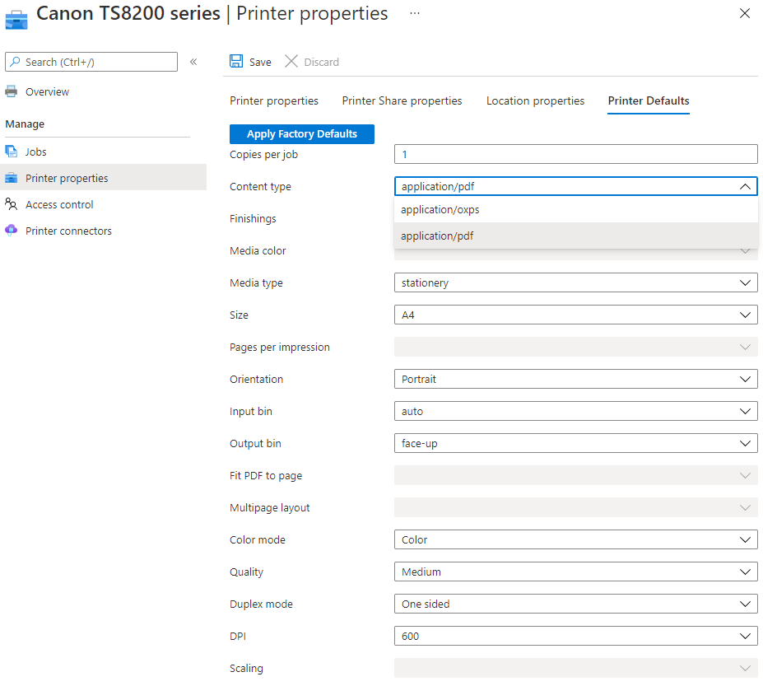Click the Search (Ctrl+/) field
Image resolution: width=763 pixels, height=700 pixels.
pyautogui.click(x=91, y=62)
